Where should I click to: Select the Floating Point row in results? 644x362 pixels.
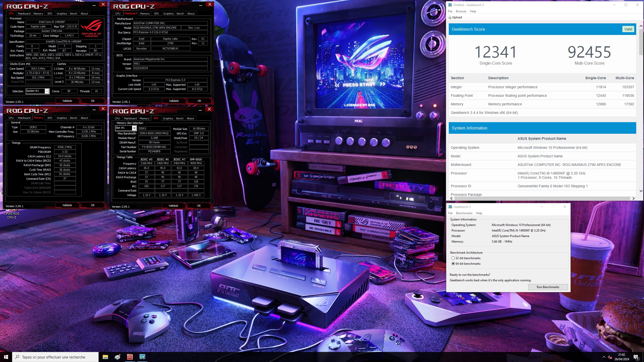click(542, 96)
